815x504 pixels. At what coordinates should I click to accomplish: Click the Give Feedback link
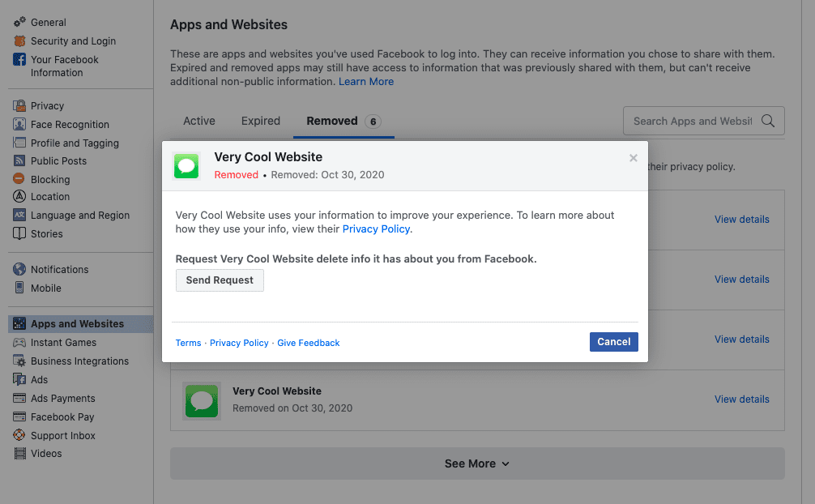pyautogui.click(x=309, y=343)
